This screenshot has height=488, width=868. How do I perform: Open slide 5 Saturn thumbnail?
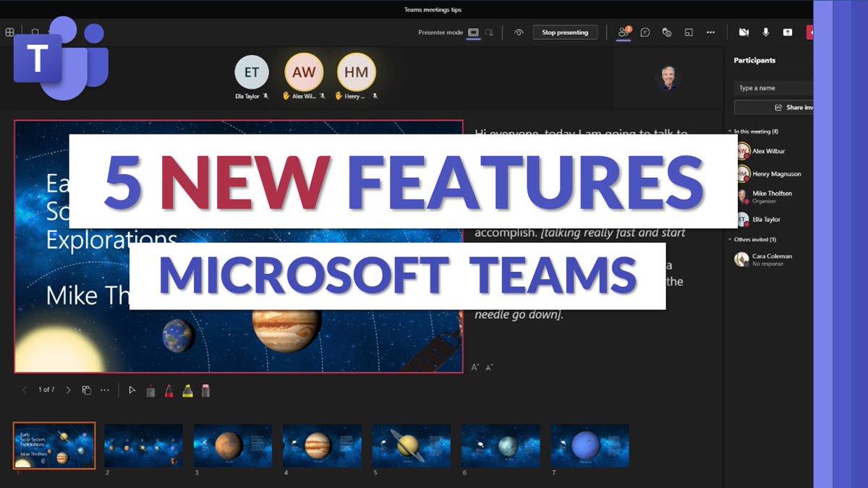412,446
